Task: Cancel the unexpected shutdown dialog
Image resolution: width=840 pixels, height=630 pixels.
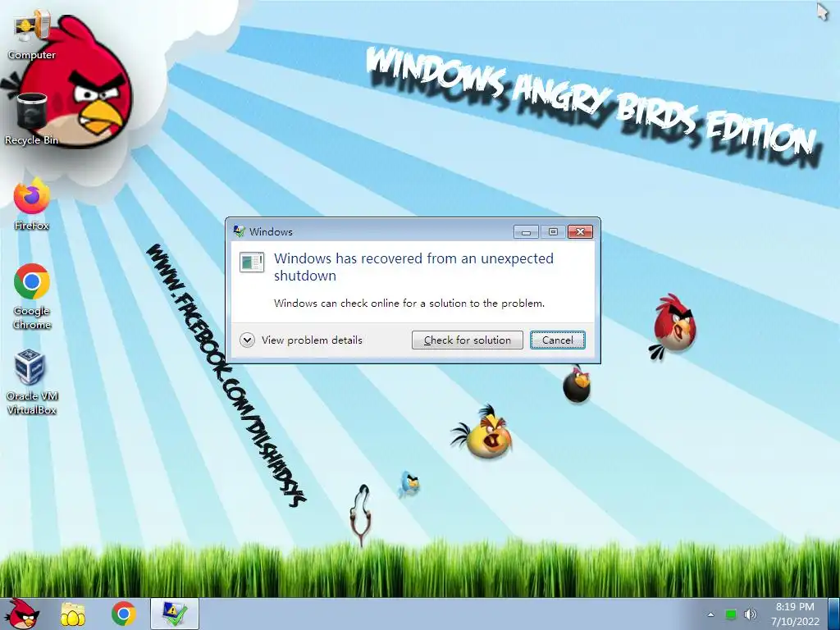Action: pyautogui.click(x=558, y=340)
